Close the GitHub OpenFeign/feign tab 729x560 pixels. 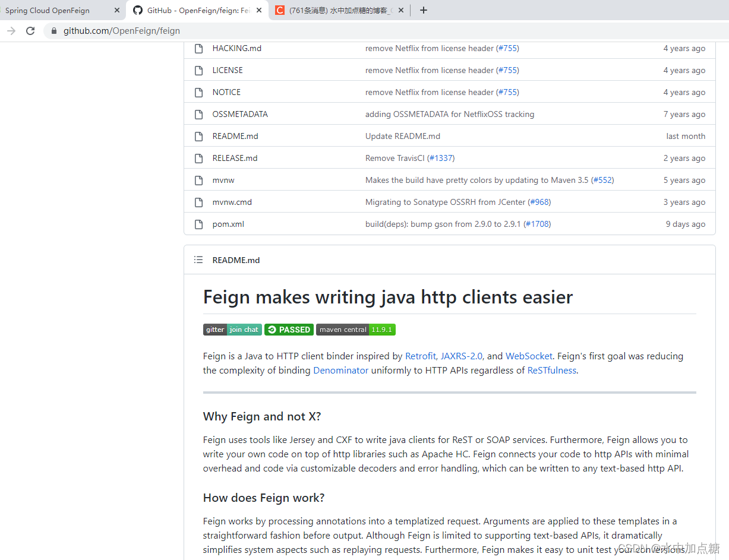point(258,10)
